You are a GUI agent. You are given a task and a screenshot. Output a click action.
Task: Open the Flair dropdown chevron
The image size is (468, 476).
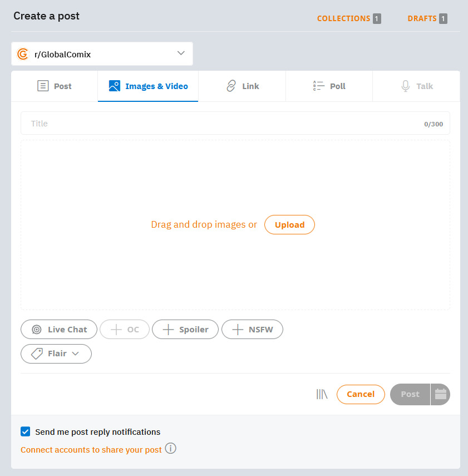[x=76, y=354]
